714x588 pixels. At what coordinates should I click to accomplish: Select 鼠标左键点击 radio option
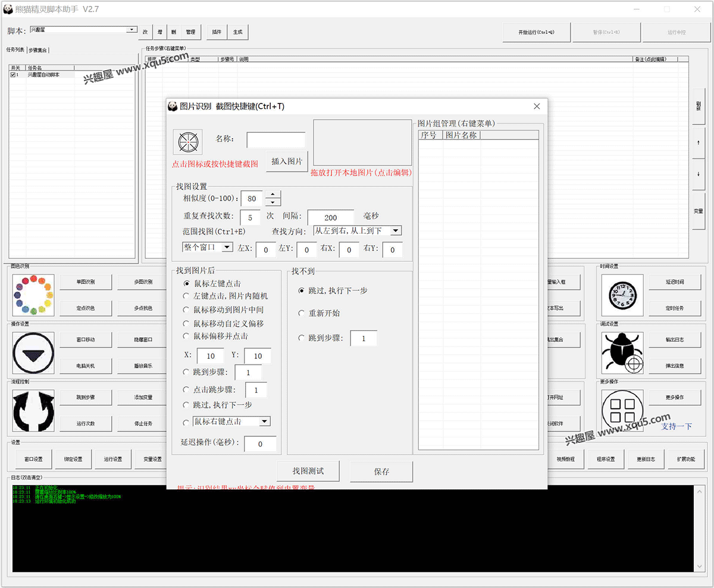pyautogui.click(x=187, y=283)
